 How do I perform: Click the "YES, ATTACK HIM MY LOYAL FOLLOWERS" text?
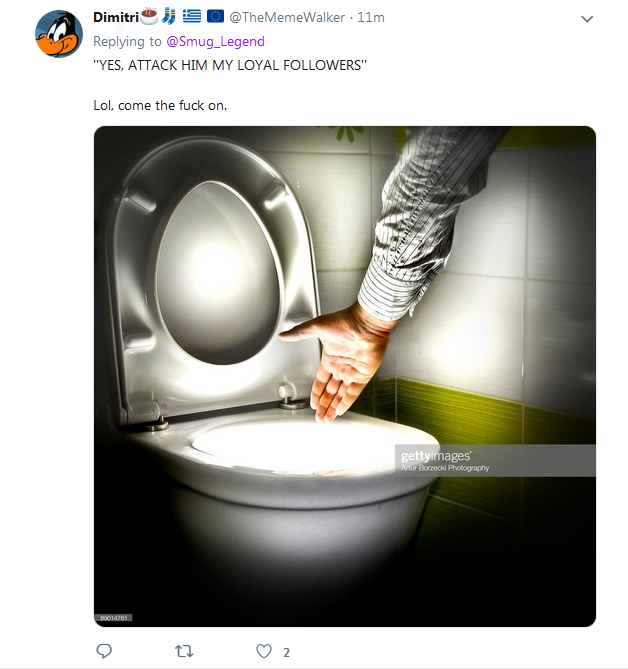(x=230, y=65)
